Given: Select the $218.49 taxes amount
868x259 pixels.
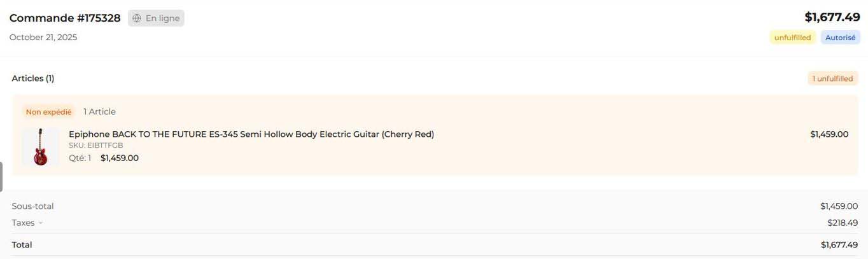Looking at the screenshot, I should (x=843, y=223).
